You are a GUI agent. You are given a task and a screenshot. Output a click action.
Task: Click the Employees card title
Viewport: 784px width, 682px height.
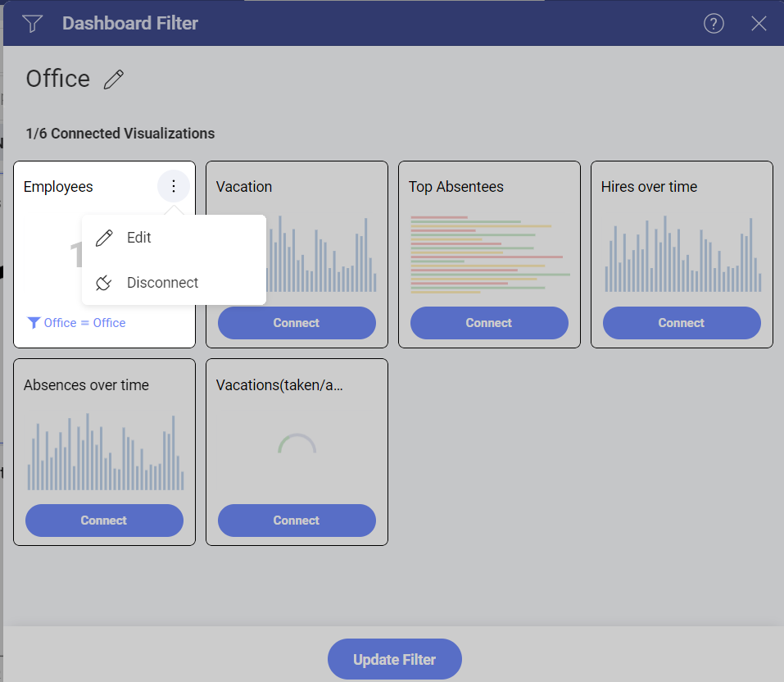click(x=58, y=187)
